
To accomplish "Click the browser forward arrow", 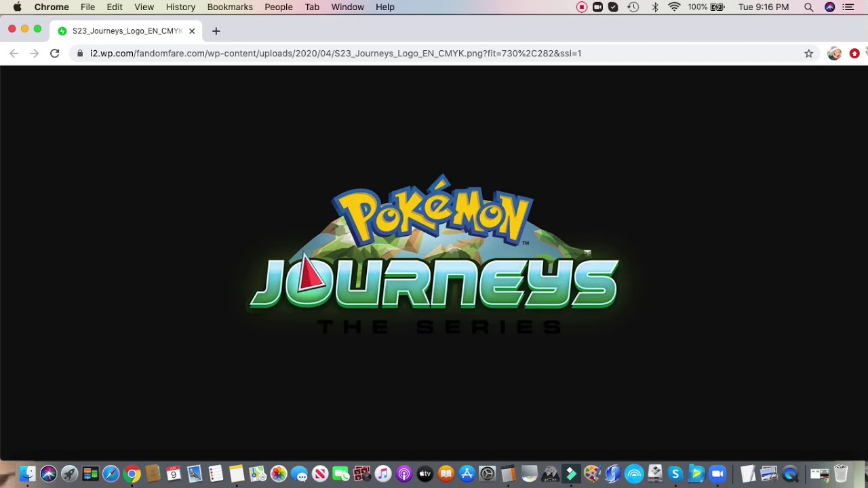I will 35,54.
